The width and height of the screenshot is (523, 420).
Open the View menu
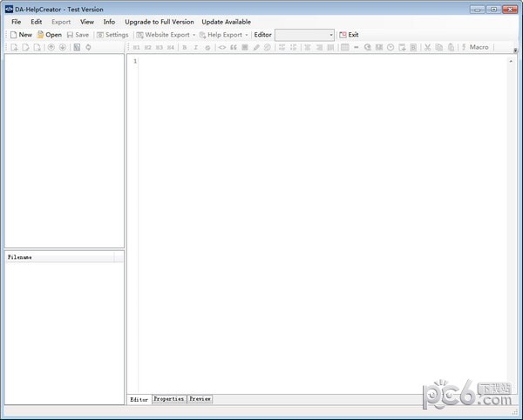pyautogui.click(x=87, y=22)
